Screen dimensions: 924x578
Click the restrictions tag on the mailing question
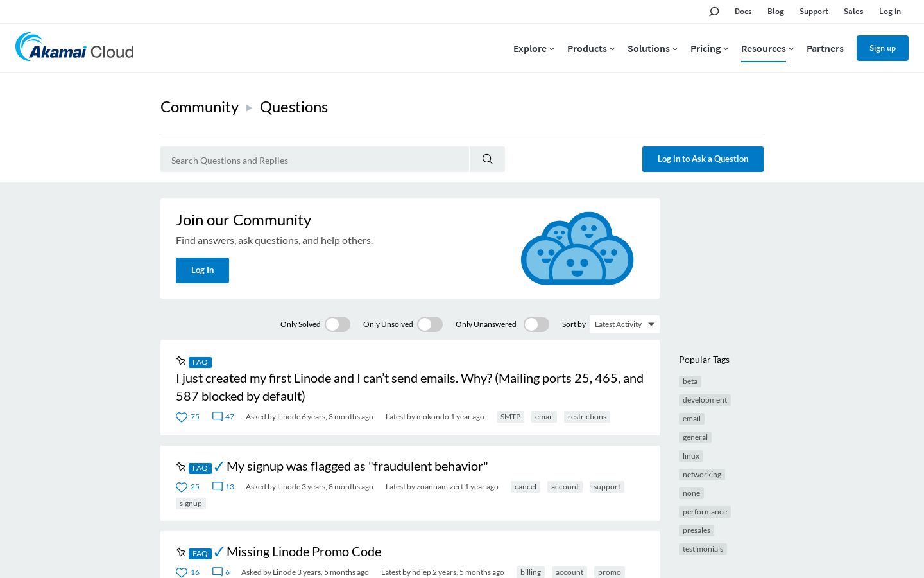[587, 417]
